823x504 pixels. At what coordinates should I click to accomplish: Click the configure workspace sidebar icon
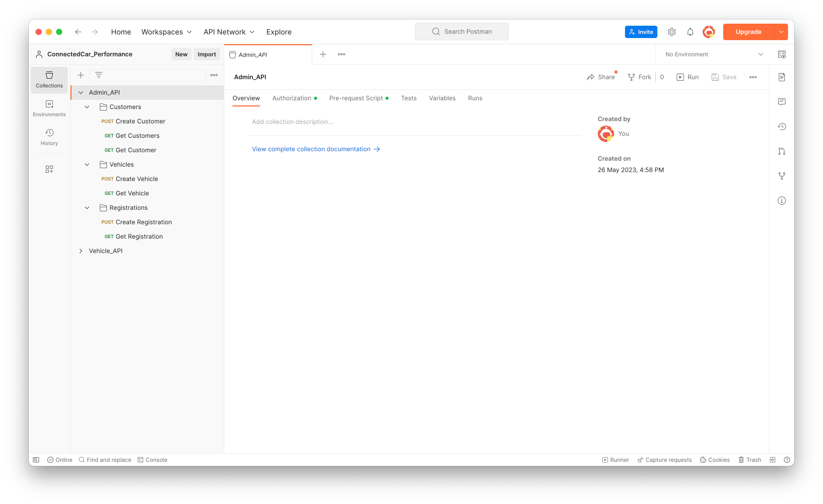[x=49, y=169]
